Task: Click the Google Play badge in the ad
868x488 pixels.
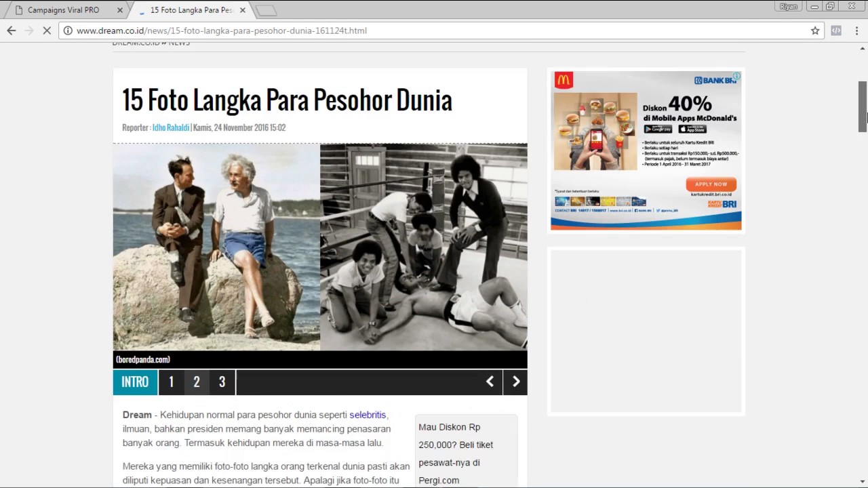Action: (x=658, y=129)
